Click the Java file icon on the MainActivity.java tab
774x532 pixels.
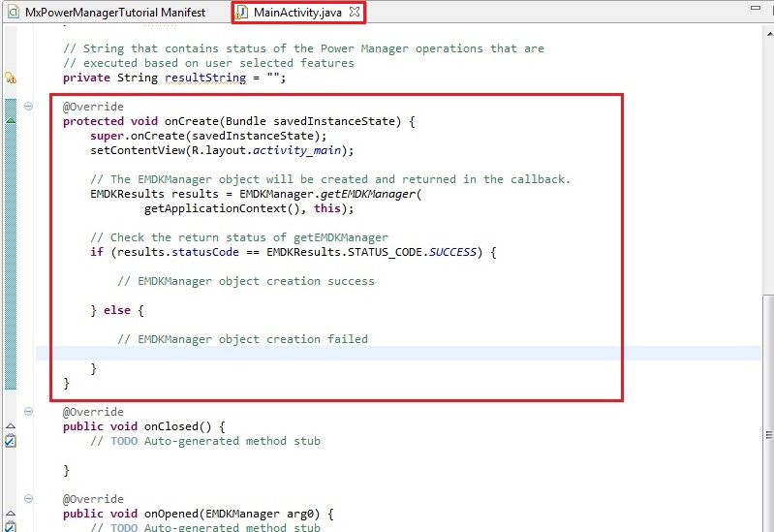click(x=242, y=13)
